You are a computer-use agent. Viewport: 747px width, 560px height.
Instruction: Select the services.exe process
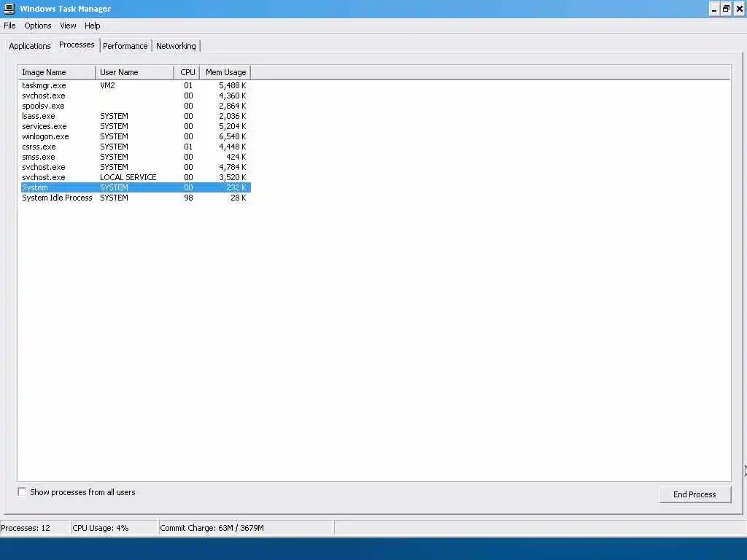[135, 126]
